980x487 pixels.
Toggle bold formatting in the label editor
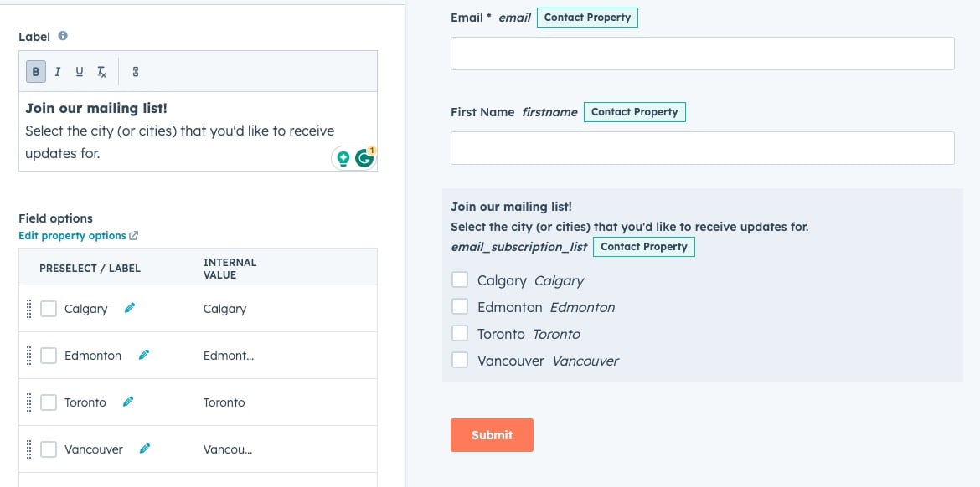[35, 71]
